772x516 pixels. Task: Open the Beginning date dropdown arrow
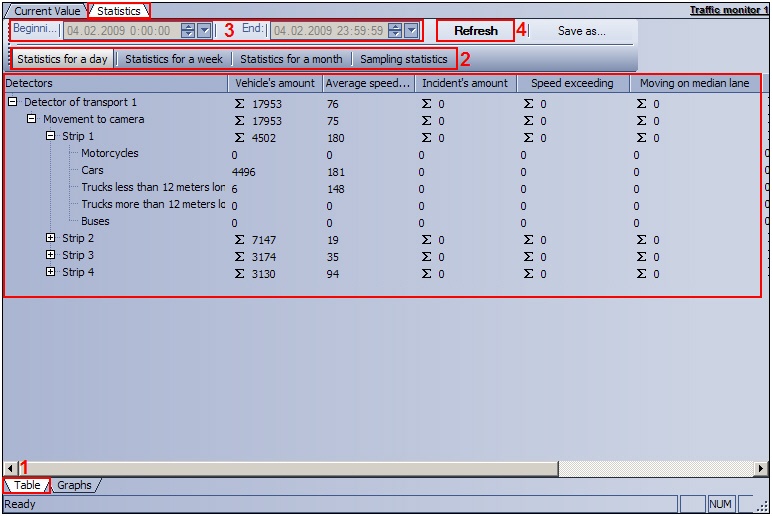pyautogui.click(x=204, y=31)
